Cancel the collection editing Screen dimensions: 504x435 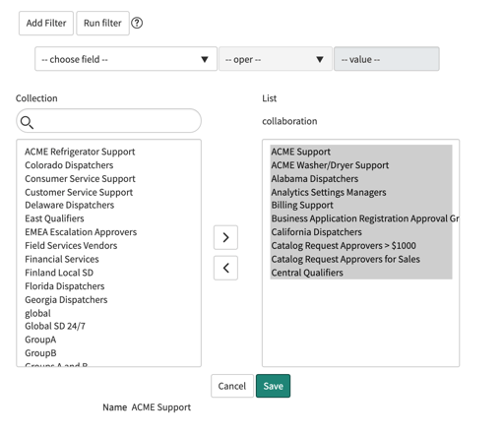(232, 386)
